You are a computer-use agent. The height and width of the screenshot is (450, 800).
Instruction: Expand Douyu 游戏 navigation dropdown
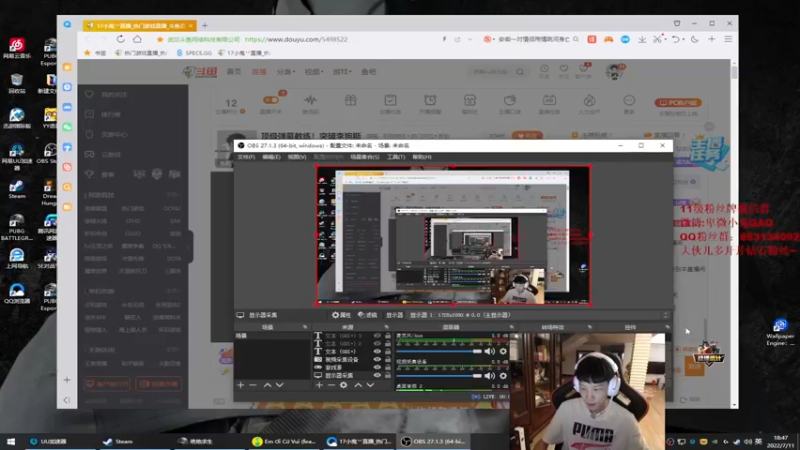click(x=342, y=72)
